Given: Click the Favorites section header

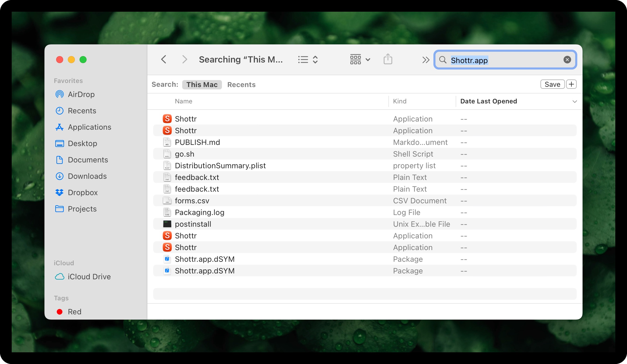Looking at the screenshot, I should pos(68,81).
